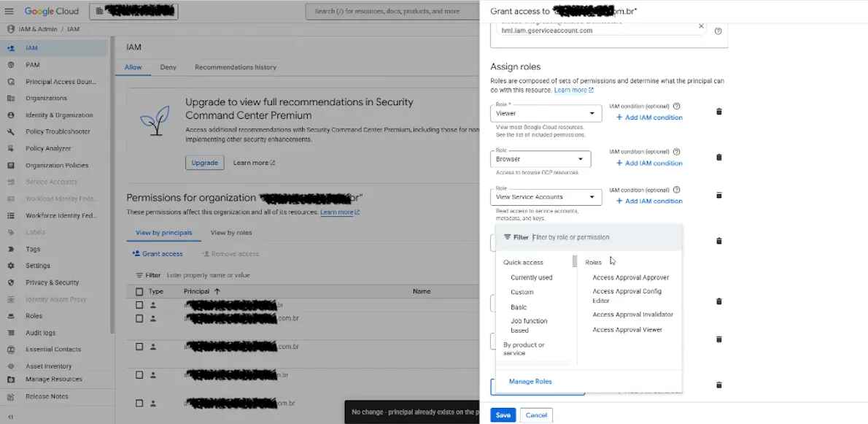The height and width of the screenshot is (424, 868).
Task: Open Privacy & Security sidebar item
Action: (52, 282)
